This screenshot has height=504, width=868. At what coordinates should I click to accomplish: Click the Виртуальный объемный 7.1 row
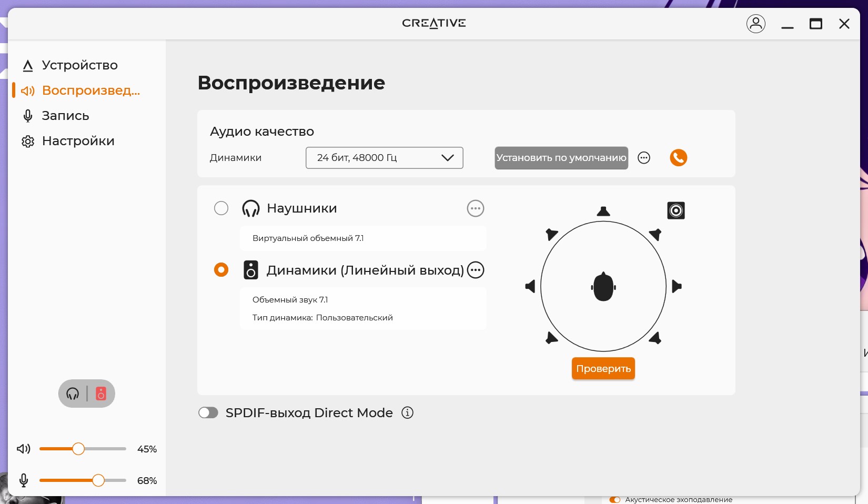363,238
